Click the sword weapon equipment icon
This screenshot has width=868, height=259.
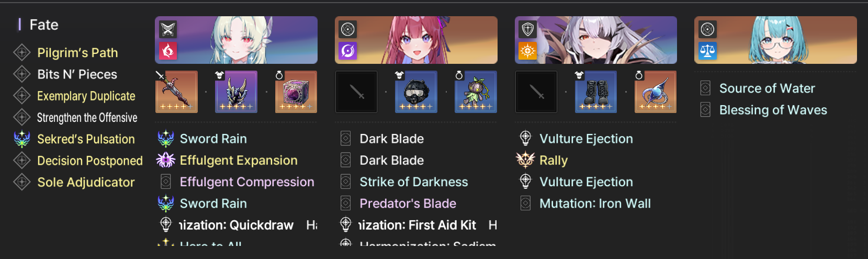pyautogui.click(x=176, y=92)
